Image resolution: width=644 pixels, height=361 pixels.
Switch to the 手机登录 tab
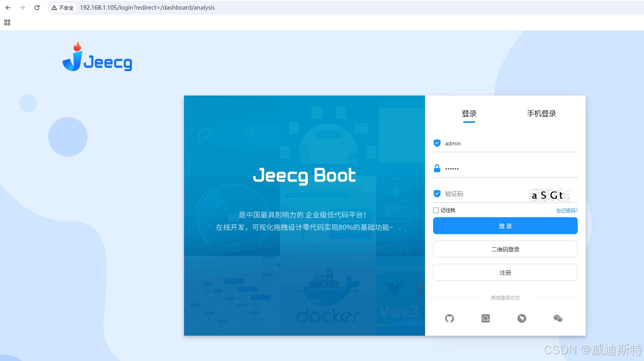point(542,114)
